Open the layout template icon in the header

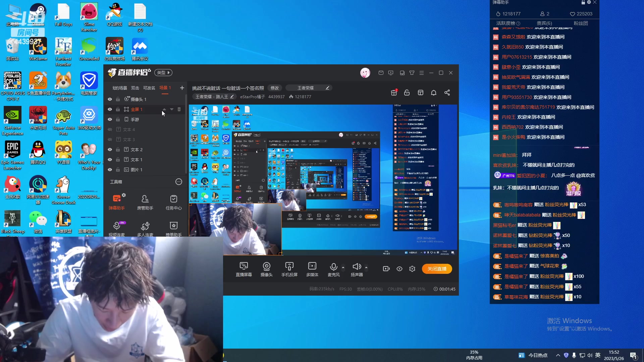(420, 93)
